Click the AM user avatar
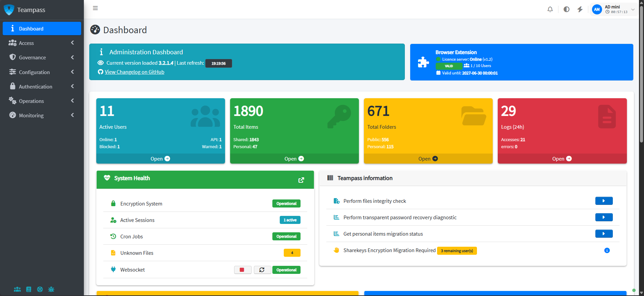Viewport: 644px width, 296px height. point(597,9)
